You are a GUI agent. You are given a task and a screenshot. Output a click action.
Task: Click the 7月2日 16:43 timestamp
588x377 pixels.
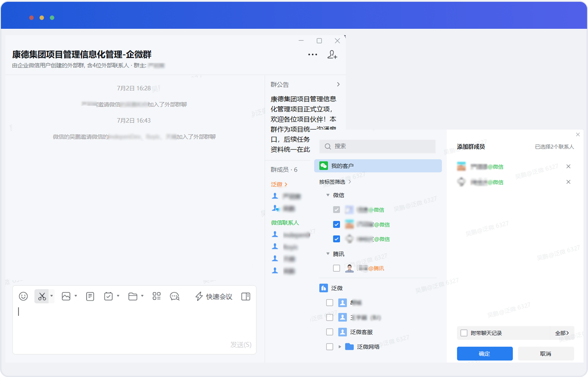point(134,121)
